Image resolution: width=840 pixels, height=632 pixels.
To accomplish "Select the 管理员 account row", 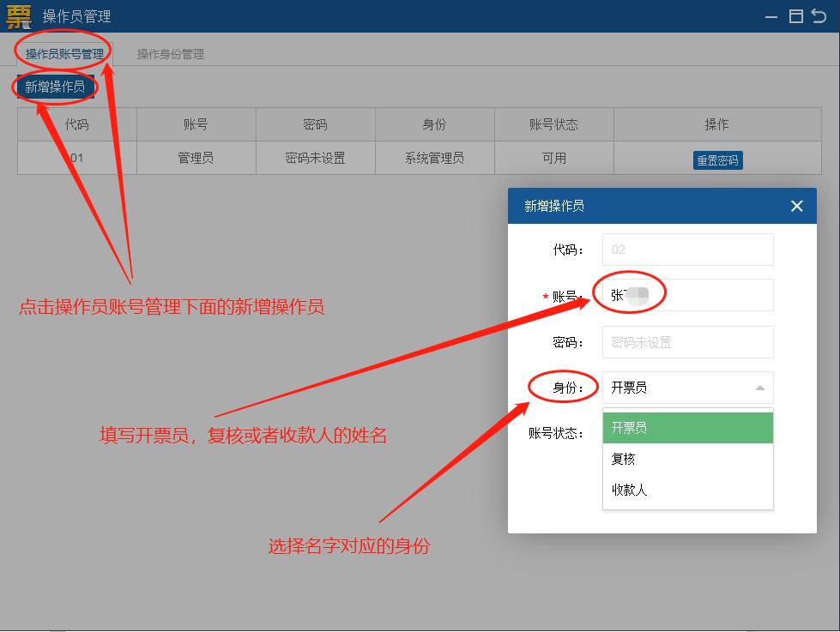I will [195, 159].
